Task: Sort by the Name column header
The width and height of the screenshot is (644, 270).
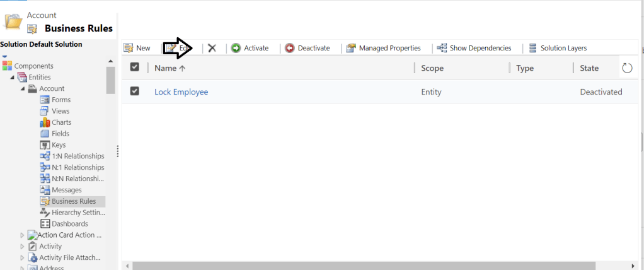Action: tap(170, 68)
